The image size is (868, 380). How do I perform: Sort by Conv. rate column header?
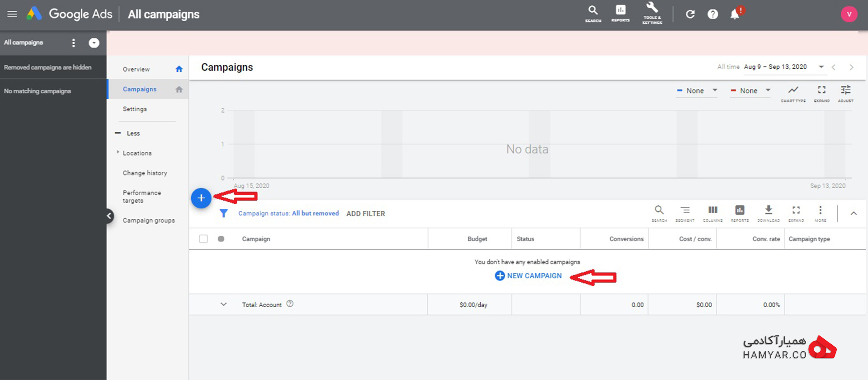pos(766,239)
